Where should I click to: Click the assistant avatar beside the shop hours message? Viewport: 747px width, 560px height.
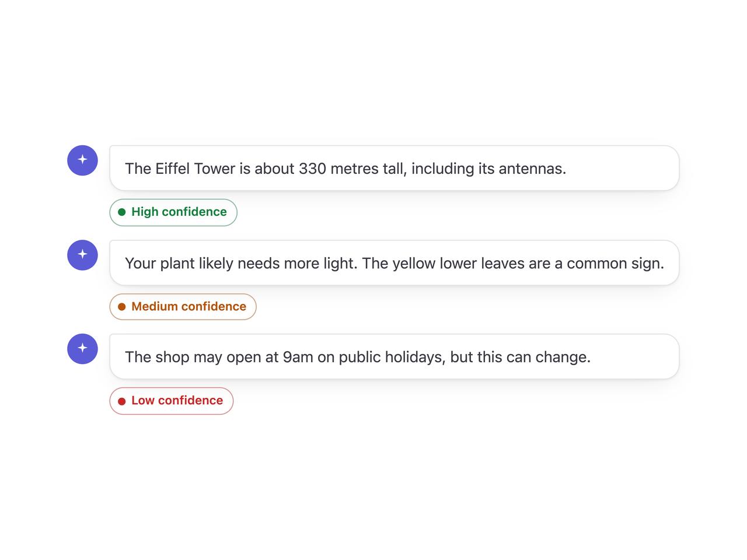(82, 349)
